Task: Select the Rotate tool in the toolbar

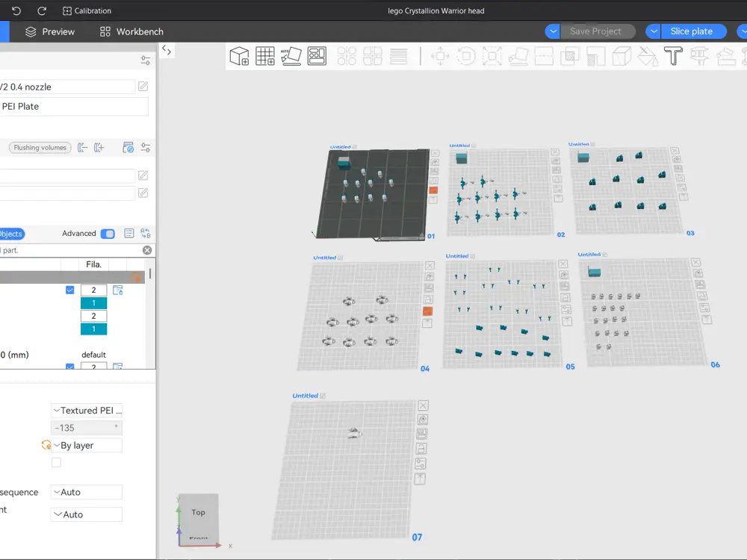Action: click(466, 56)
